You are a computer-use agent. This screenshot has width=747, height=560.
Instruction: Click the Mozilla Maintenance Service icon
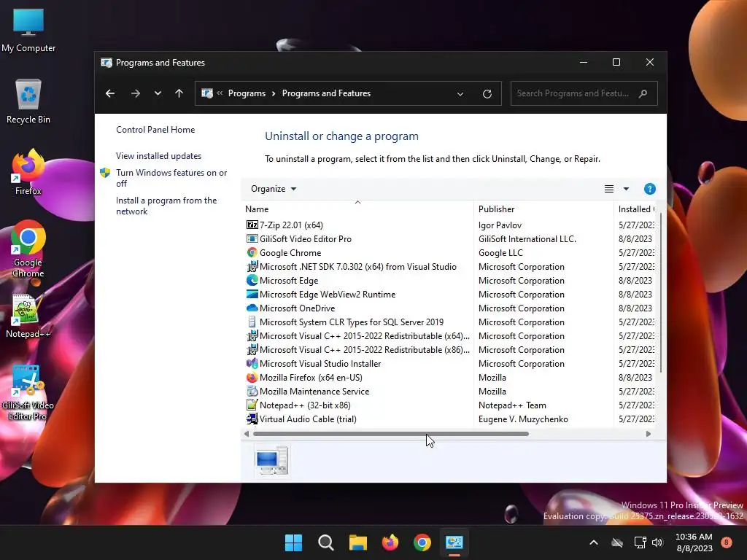click(x=252, y=391)
